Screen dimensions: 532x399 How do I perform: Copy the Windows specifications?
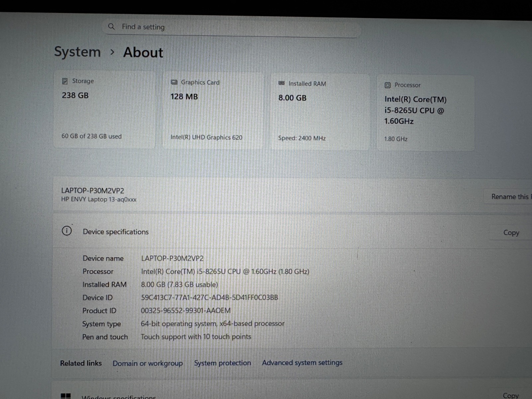coord(511,395)
